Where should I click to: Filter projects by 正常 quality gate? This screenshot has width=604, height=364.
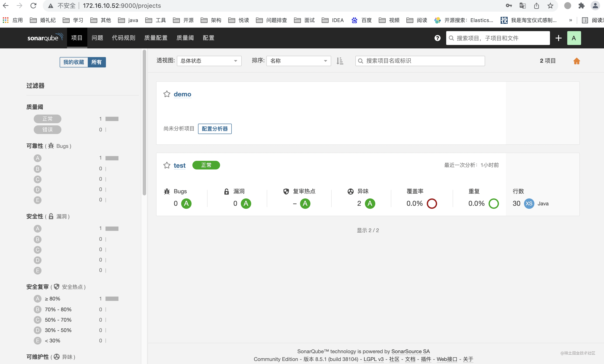tap(47, 119)
